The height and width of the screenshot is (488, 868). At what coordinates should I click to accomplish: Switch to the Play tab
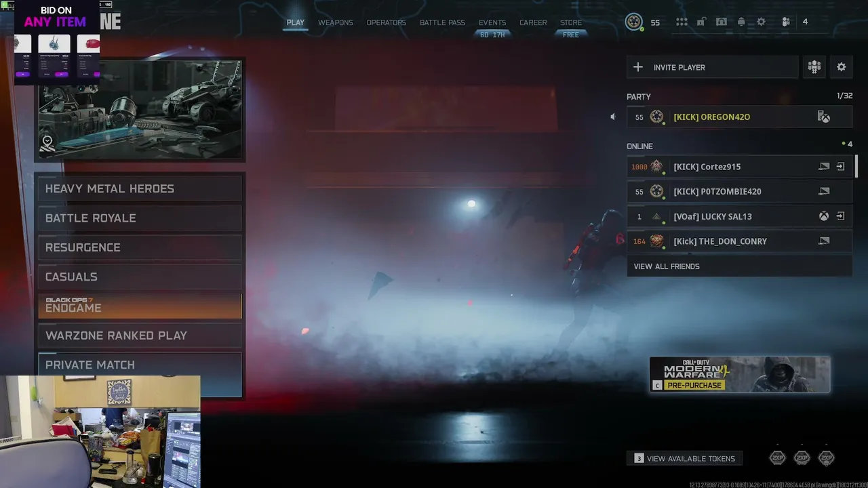tap(296, 22)
